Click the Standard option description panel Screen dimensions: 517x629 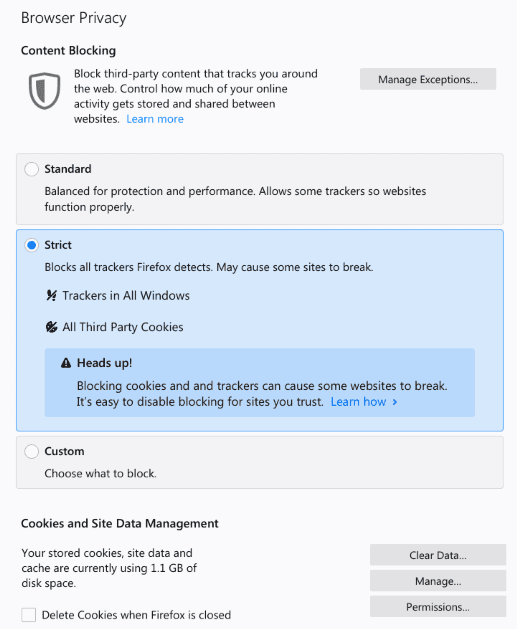point(260,189)
